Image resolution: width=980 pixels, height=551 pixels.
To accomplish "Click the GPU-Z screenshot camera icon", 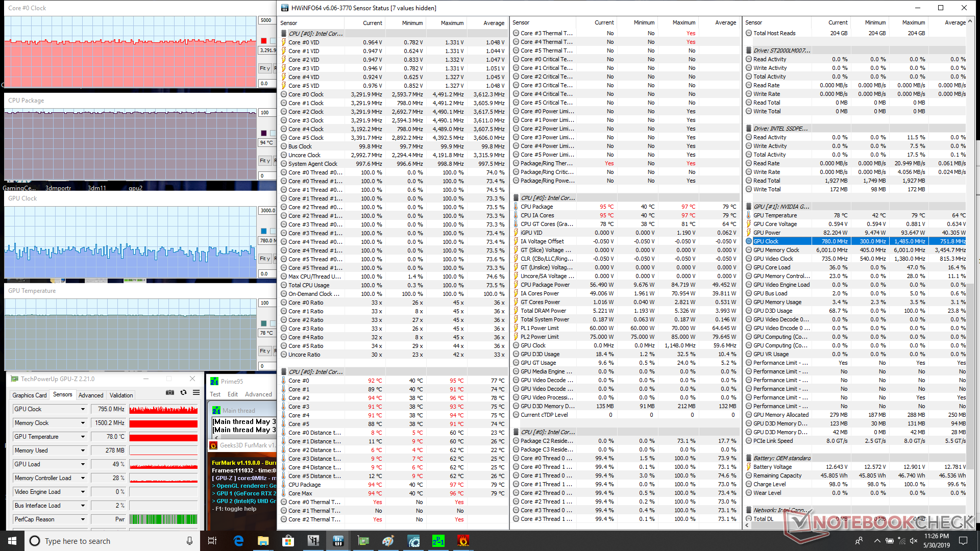I will pos(170,392).
